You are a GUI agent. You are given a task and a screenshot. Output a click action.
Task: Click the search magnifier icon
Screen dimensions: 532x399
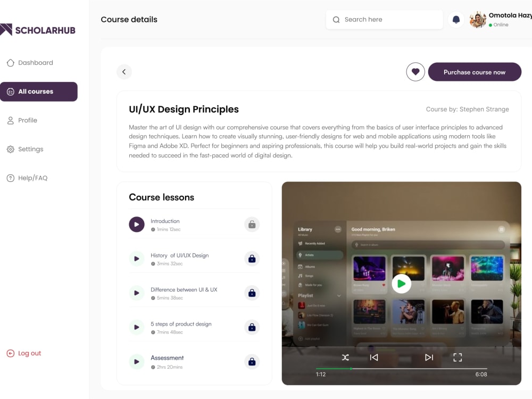click(336, 20)
